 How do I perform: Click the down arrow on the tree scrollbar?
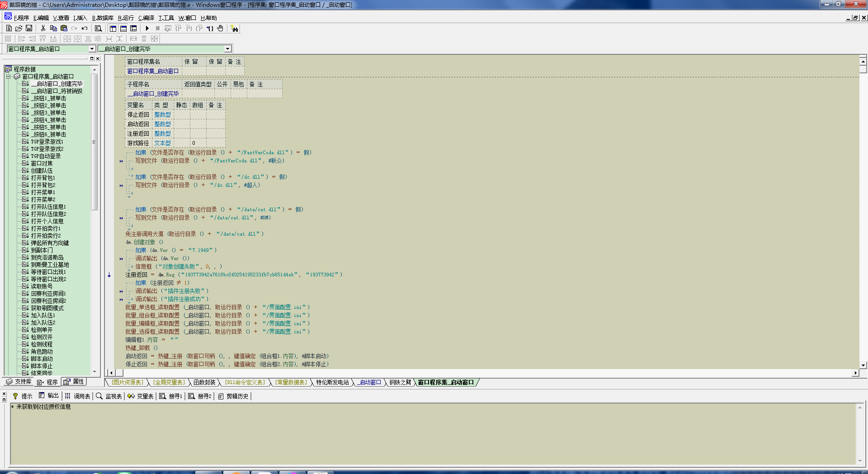[94, 372]
